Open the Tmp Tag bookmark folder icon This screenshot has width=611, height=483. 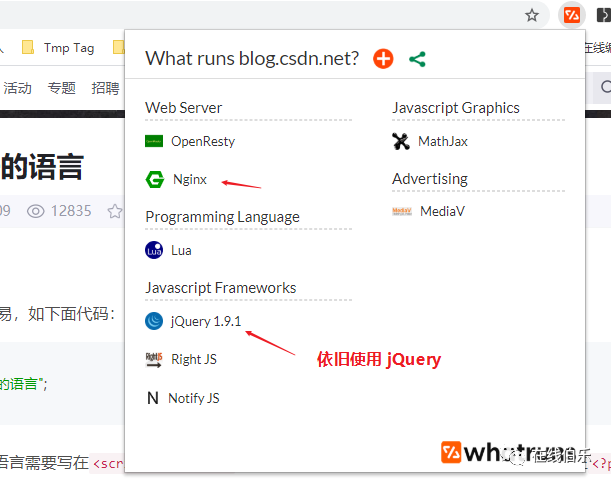[x=28, y=48]
